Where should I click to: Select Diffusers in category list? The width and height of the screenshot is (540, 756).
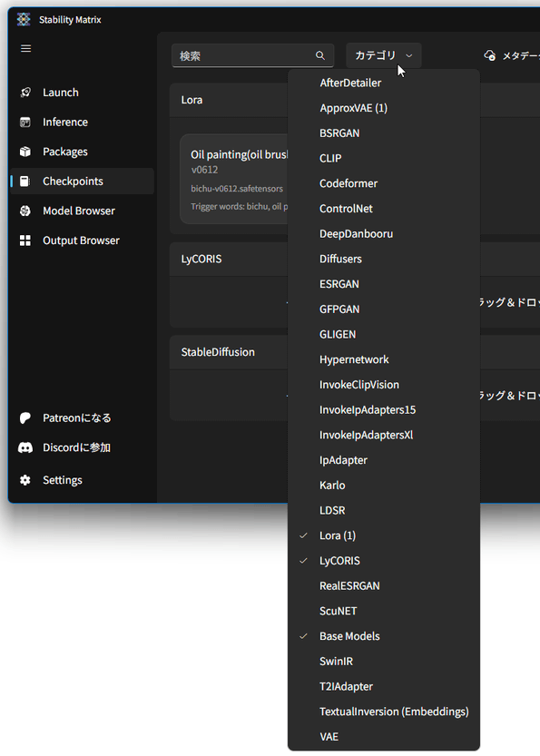[384, 259]
